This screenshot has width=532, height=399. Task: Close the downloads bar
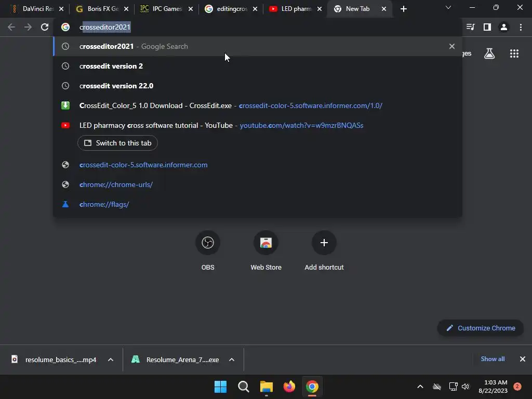(523, 359)
